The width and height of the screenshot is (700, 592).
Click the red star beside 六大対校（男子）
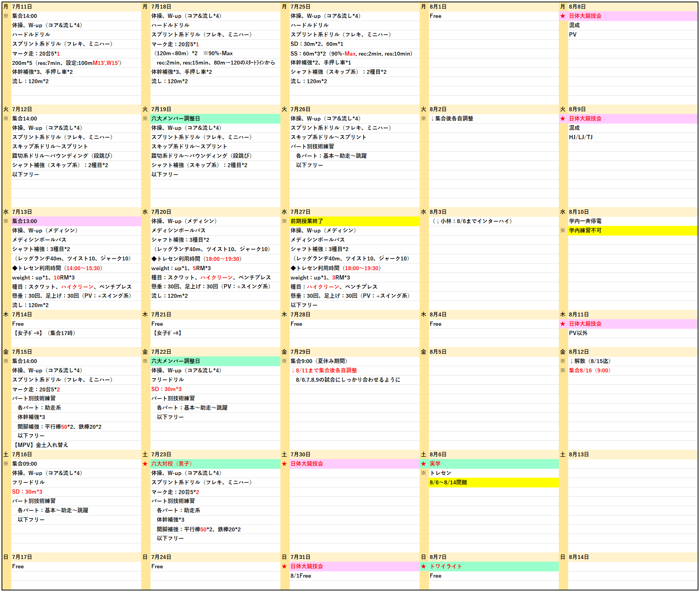[145, 464]
